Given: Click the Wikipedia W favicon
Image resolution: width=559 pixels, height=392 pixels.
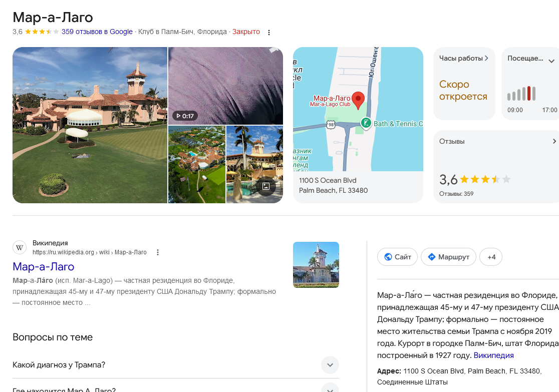Looking at the screenshot, I should click(20, 247).
